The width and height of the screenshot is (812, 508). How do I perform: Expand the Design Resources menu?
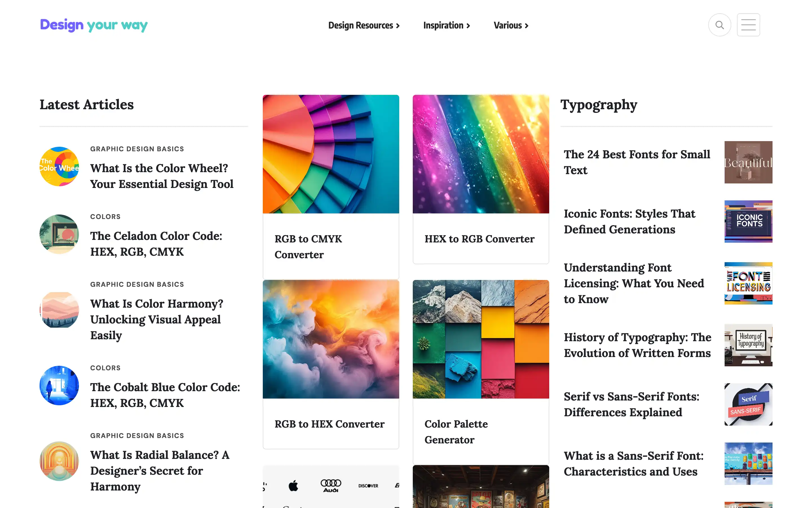[364, 25]
